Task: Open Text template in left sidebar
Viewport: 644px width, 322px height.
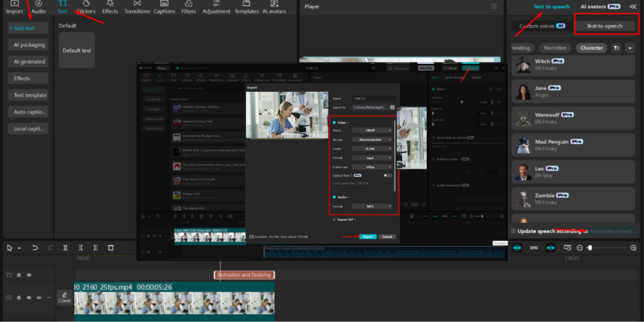Action: 29,95
